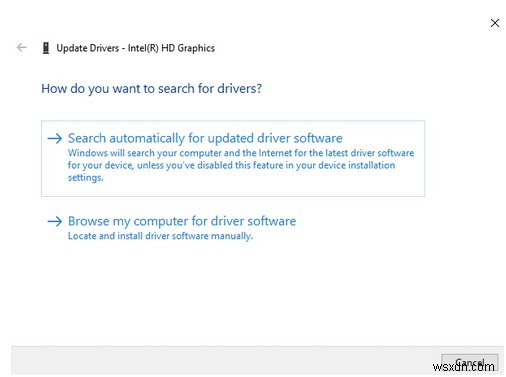Click the 'How do you want to search for drivers?' heading
506x377 pixels.
coord(151,89)
